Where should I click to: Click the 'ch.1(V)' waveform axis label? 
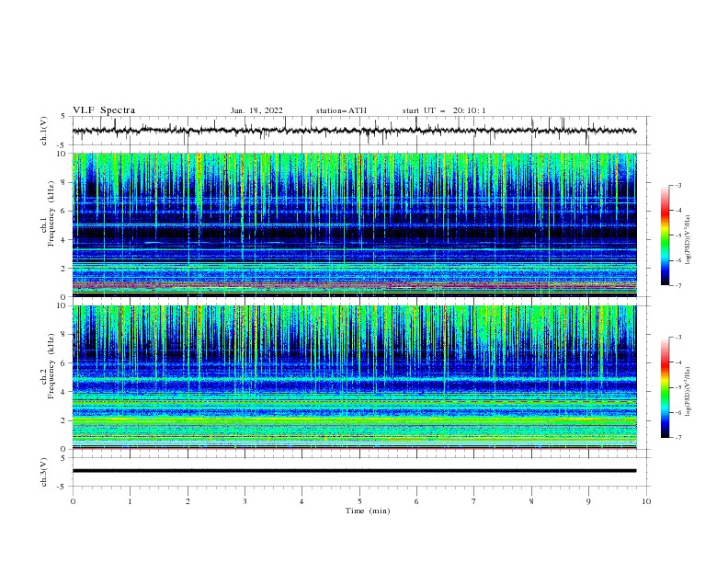(44, 131)
